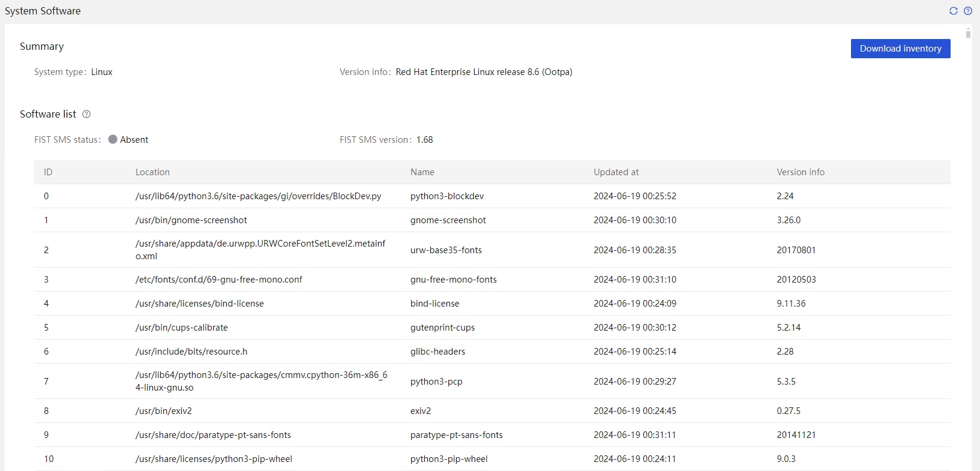The image size is (980, 471).
Task: Click the ID column header
Action: click(x=48, y=172)
